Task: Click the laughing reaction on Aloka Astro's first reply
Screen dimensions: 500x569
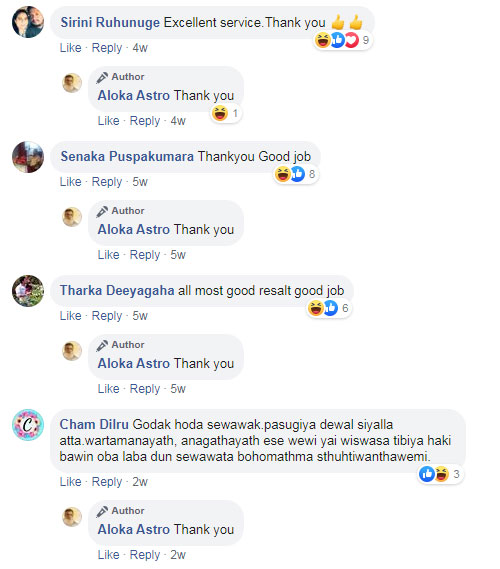Action: tap(220, 113)
